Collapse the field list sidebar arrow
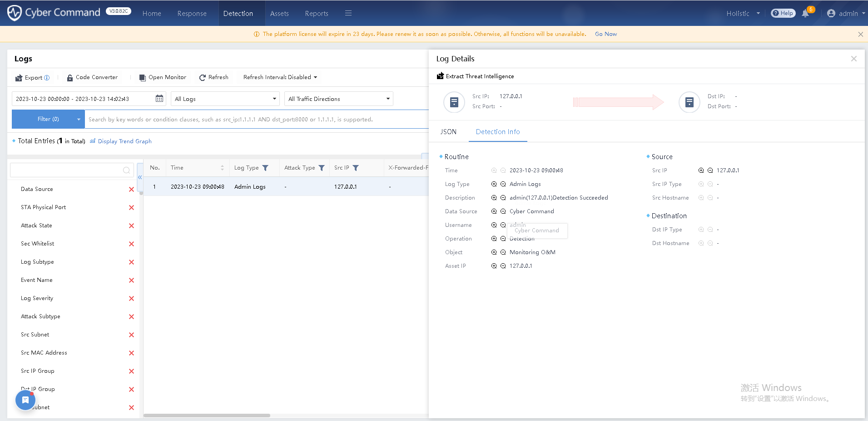The width and height of the screenshot is (868, 421). 140,177
